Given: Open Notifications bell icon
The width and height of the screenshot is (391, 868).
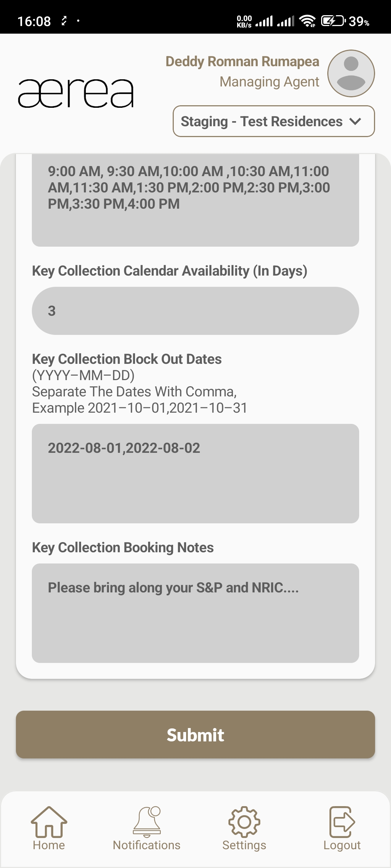Looking at the screenshot, I should pyautogui.click(x=147, y=822).
